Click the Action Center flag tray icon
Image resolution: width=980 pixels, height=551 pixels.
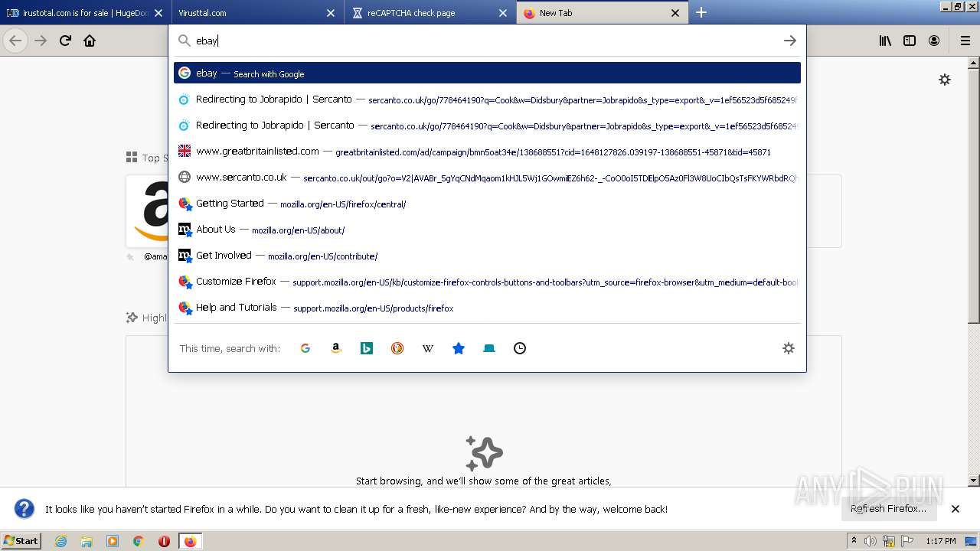(x=908, y=541)
